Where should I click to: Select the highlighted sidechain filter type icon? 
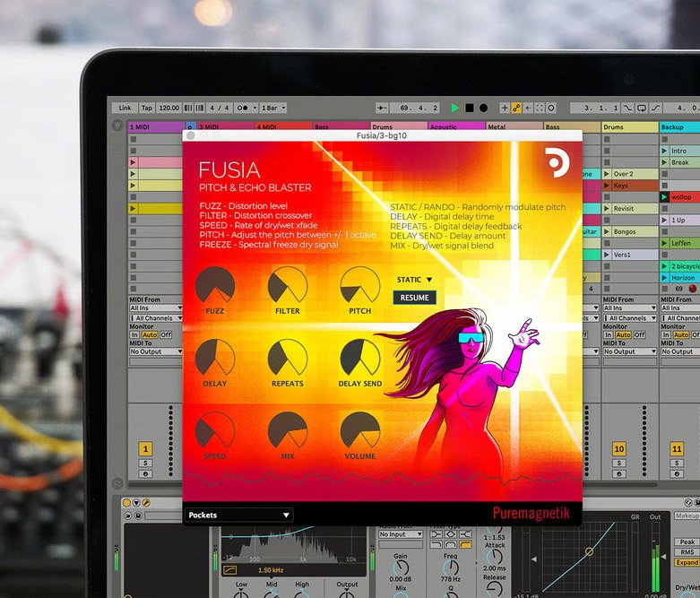pyautogui.click(x=466, y=544)
